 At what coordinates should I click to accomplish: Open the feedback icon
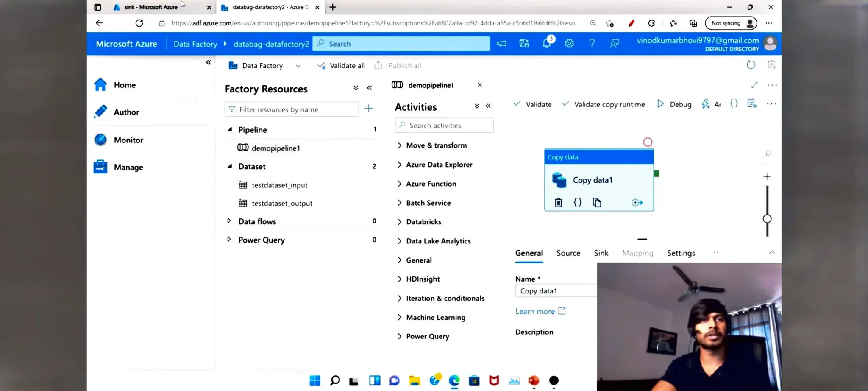[x=614, y=43]
